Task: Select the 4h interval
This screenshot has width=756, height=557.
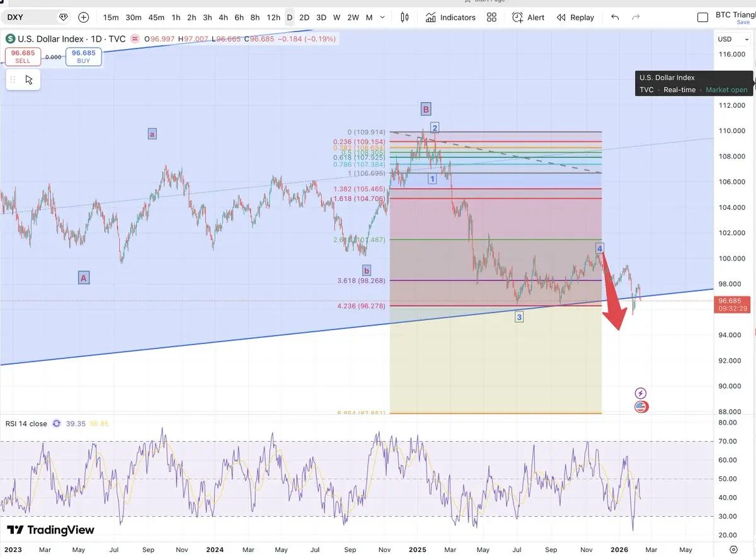Action: pyautogui.click(x=223, y=17)
